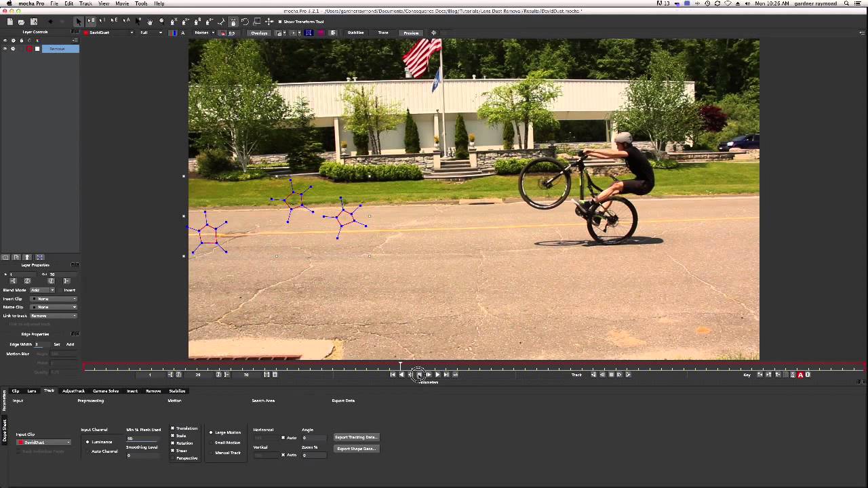Select the Pan hand tool
The height and width of the screenshot is (488, 868).
click(149, 22)
